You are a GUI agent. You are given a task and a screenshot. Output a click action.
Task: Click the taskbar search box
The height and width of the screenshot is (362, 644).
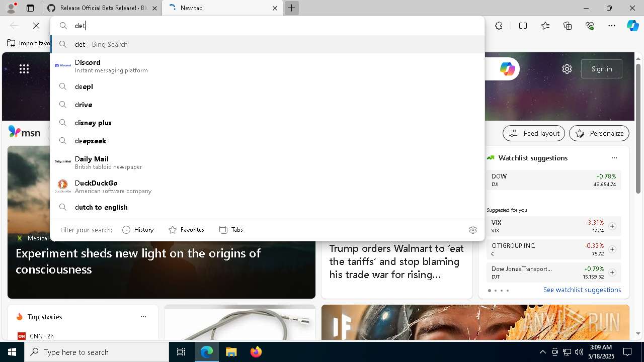(97, 352)
